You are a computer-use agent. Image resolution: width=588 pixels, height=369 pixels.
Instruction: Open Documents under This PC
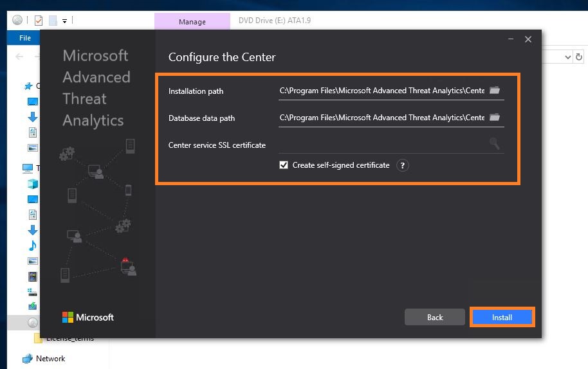click(33, 215)
